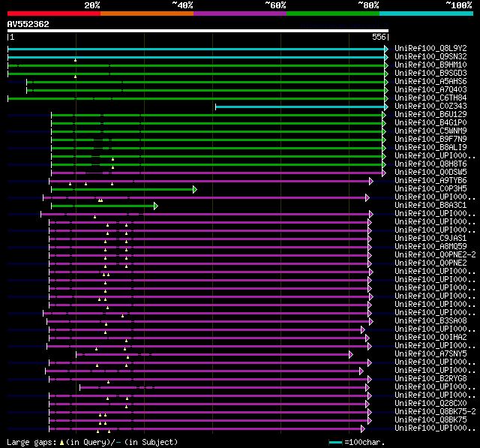
Task: Select the UniRef100_B4G1P0 label
Action: pos(430,123)
